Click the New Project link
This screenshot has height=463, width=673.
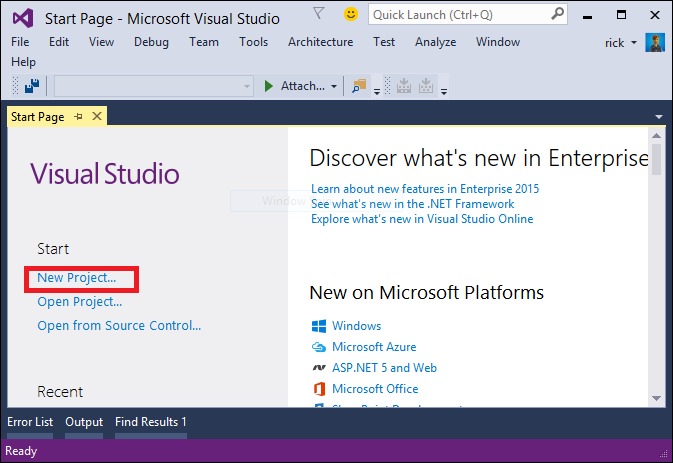coord(76,278)
